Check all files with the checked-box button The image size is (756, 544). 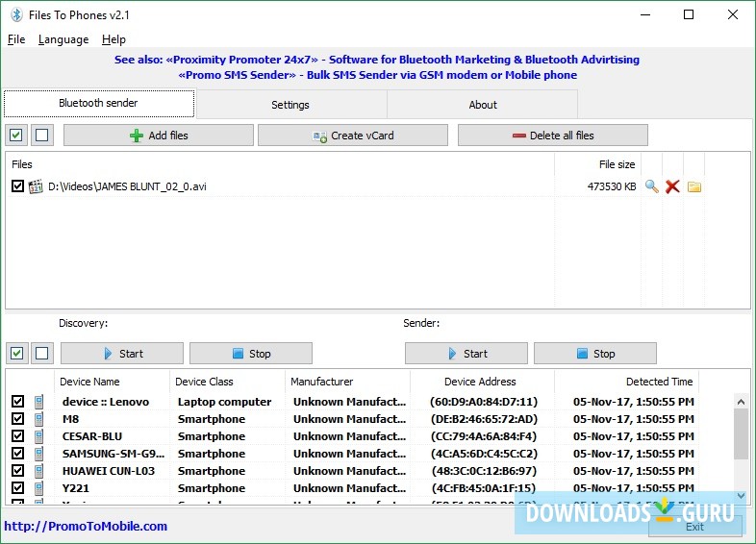coord(16,135)
